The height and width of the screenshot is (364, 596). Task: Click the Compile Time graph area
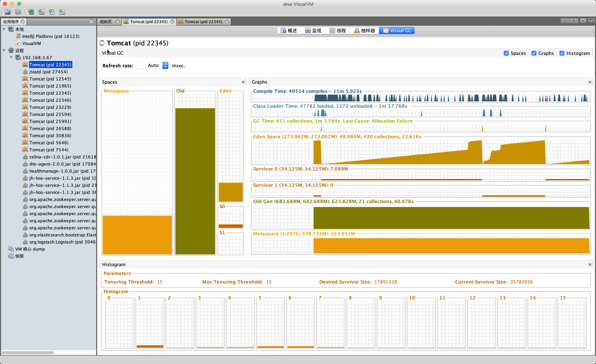point(421,98)
